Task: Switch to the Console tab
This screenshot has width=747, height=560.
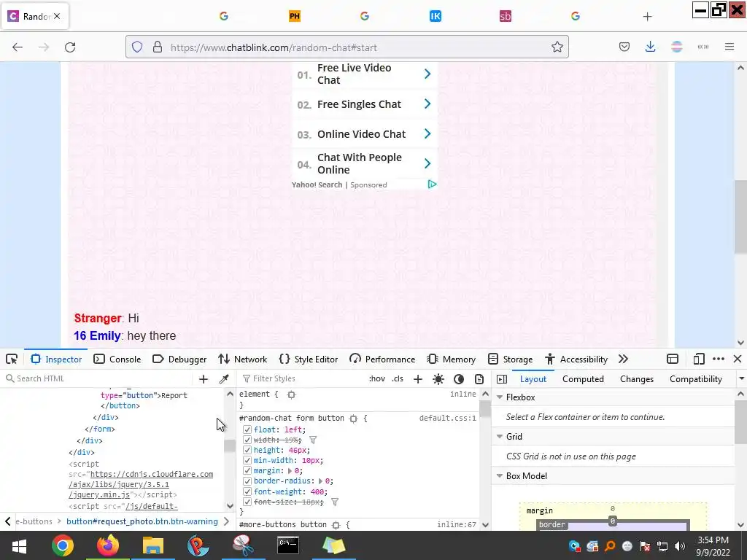Action: [117, 359]
